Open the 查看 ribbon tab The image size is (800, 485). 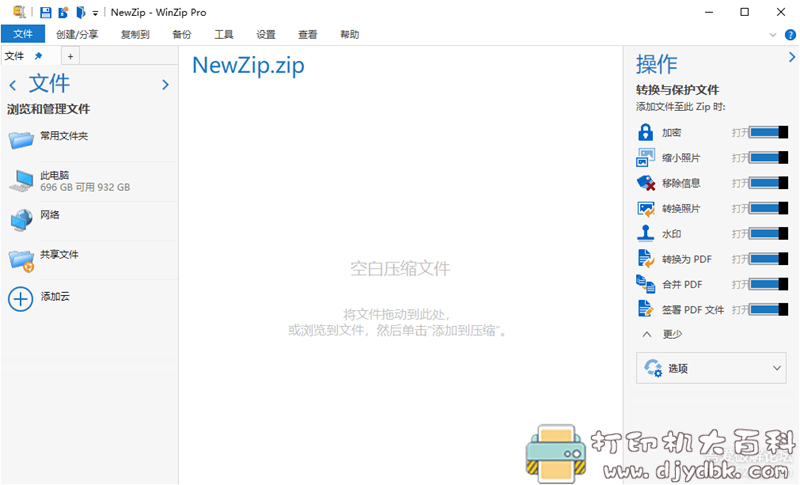point(307,34)
